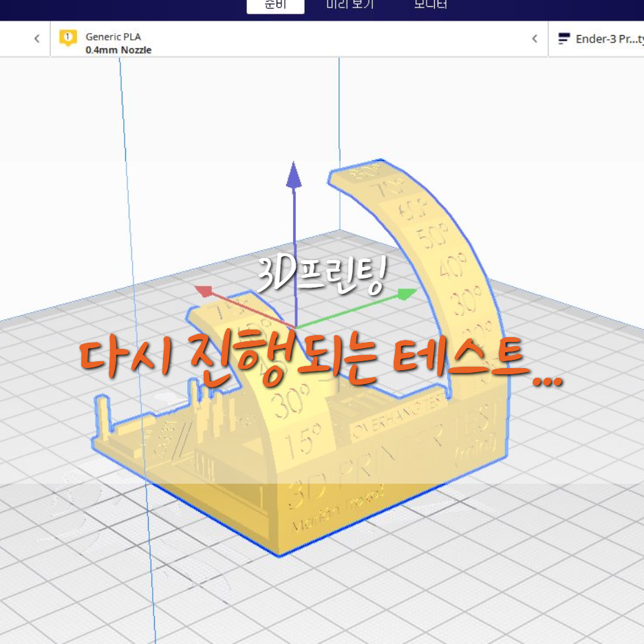Click the print settings profile icon beside Ender-3
Image resolution: width=644 pixels, height=644 pixels.
point(564,39)
